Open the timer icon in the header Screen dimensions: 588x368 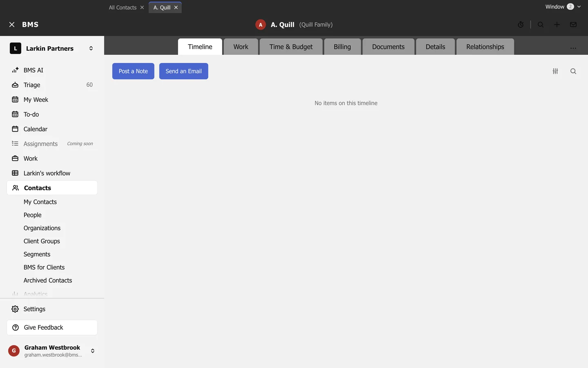pos(521,25)
